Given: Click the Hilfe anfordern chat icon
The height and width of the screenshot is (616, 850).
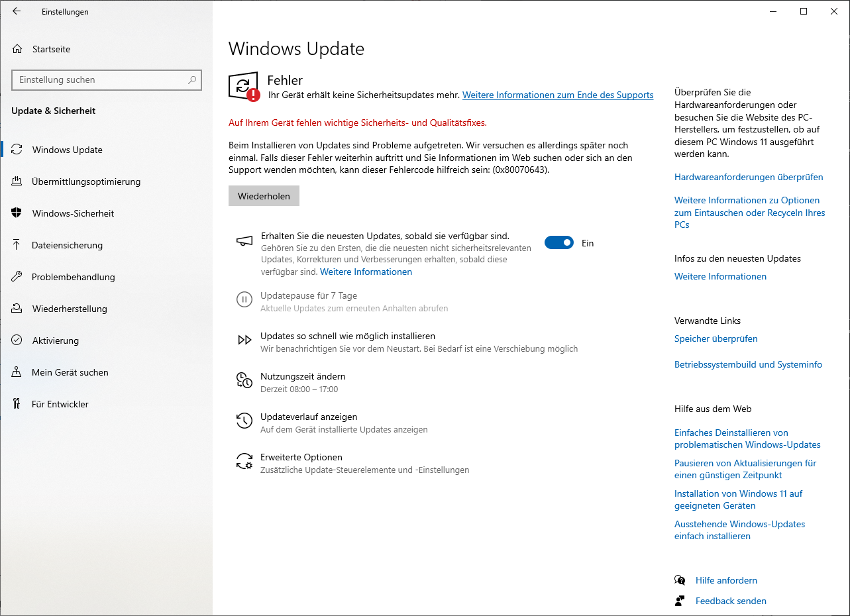Looking at the screenshot, I should (x=680, y=580).
